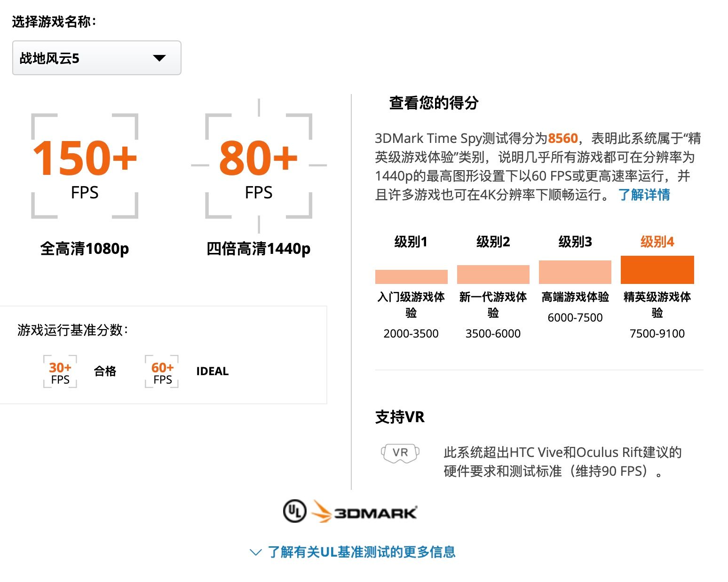
Task: Click the 游戏运行基准分数 panel
Action: coord(164,355)
